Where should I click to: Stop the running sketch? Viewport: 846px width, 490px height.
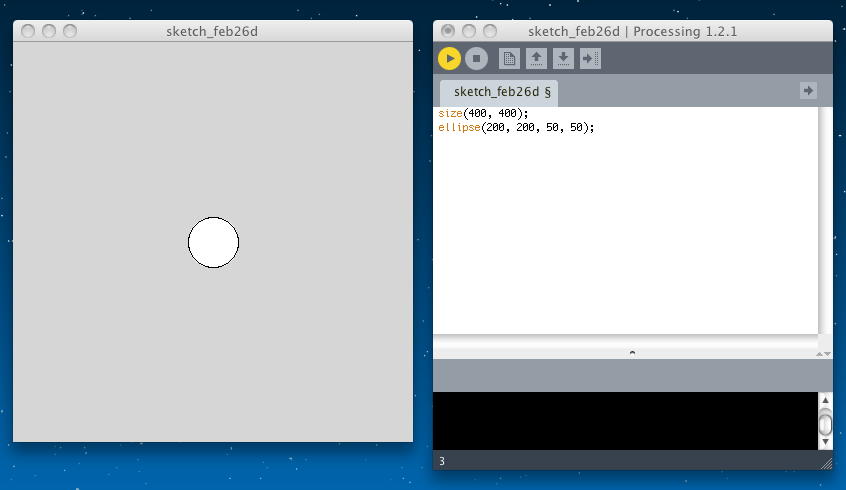point(476,58)
